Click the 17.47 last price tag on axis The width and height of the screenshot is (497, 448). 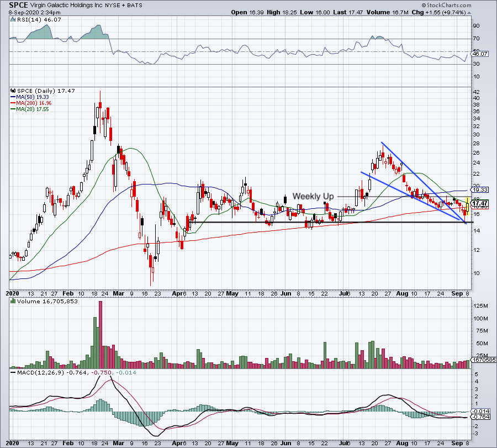pyautogui.click(x=480, y=203)
